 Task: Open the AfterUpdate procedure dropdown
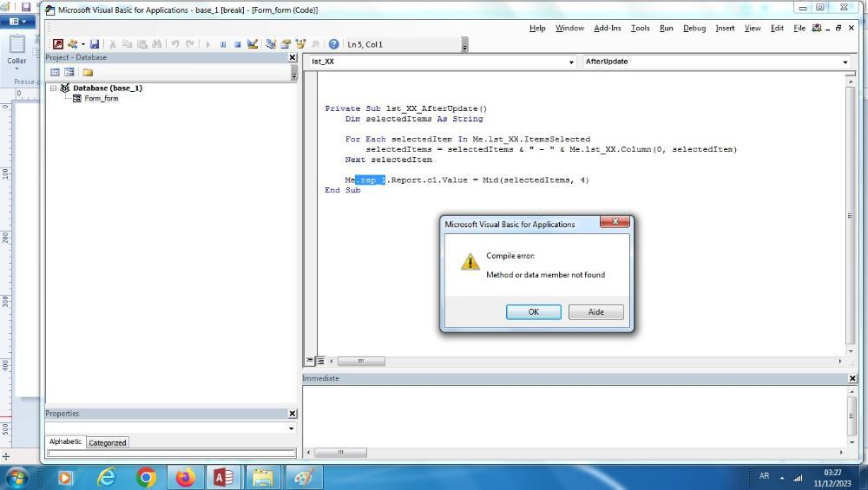point(845,62)
